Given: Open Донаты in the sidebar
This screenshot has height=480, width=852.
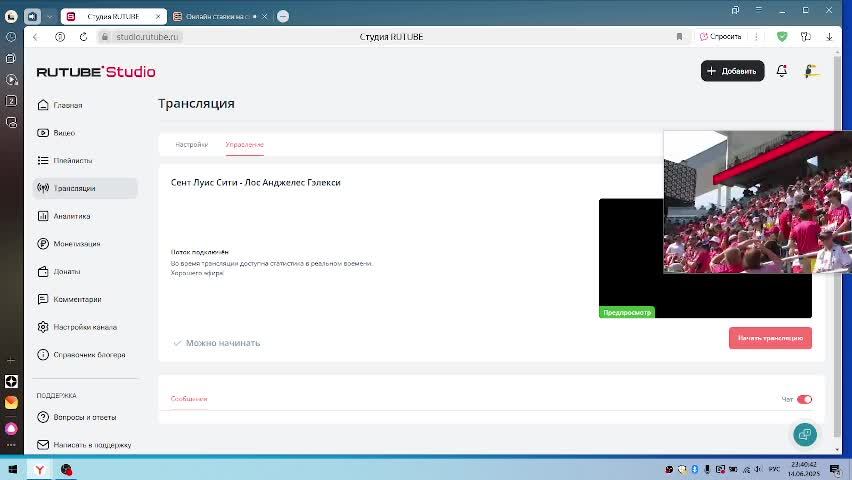Looking at the screenshot, I should (x=59, y=272).
